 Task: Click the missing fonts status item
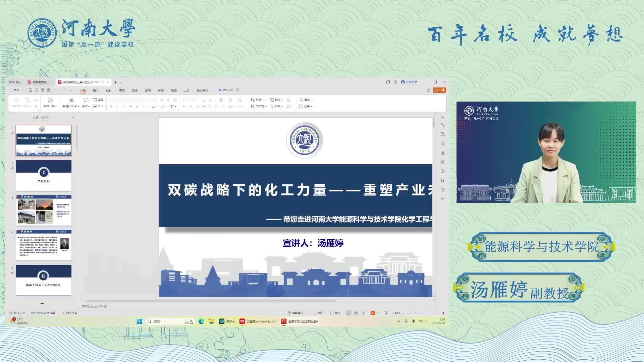[x=70, y=313]
